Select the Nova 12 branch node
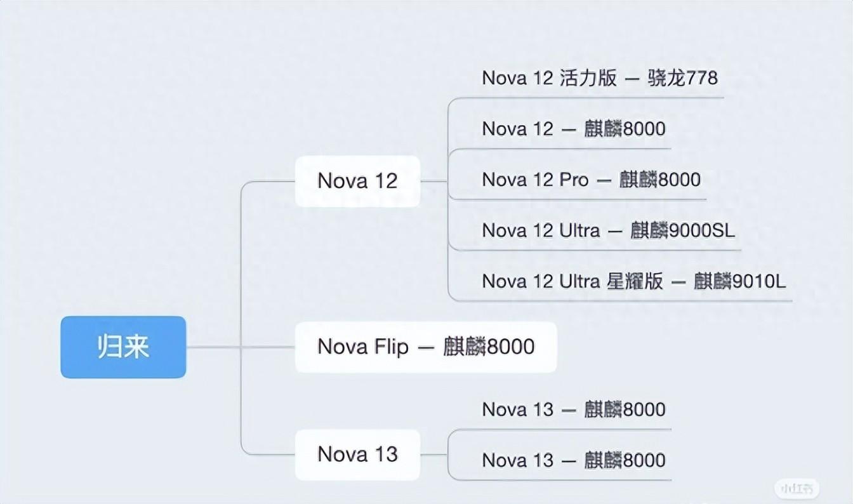This screenshot has width=853, height=504. pos(357,181)
